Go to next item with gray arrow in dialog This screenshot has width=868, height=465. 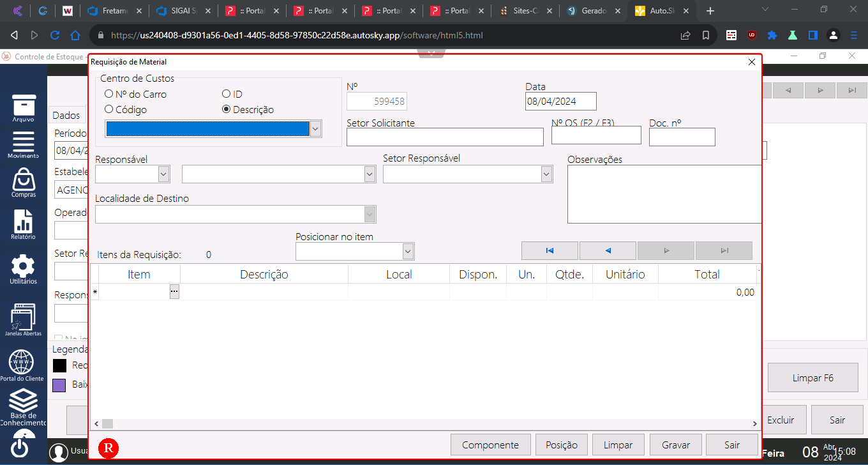[x=666, y=250]
